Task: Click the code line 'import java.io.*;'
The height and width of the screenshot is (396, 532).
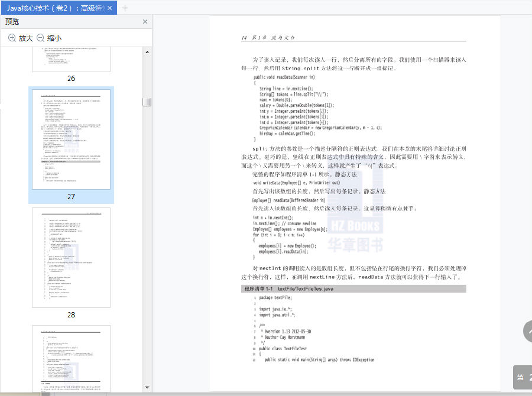Action: pyautogui.click(x=275, y=309)
